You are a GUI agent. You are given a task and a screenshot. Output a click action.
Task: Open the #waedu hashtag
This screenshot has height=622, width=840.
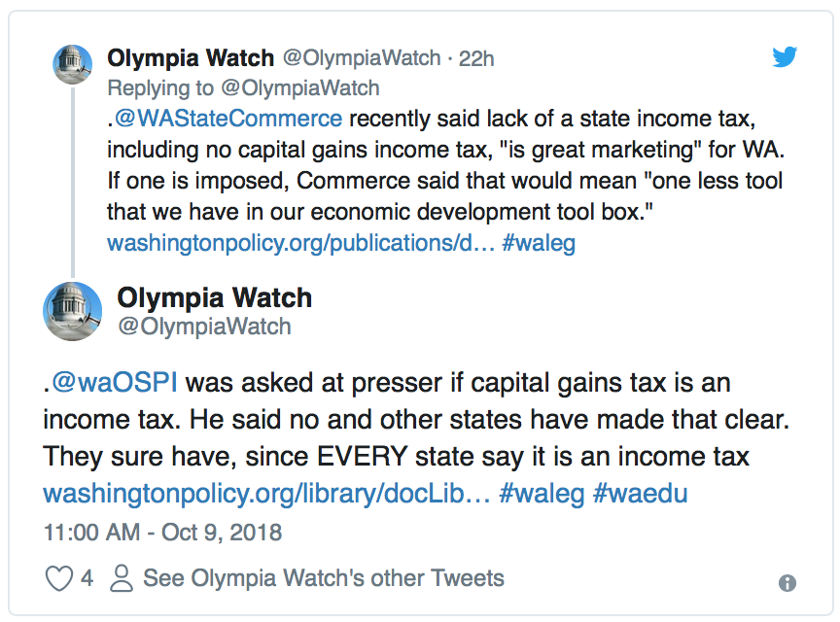tap(641, 494)
